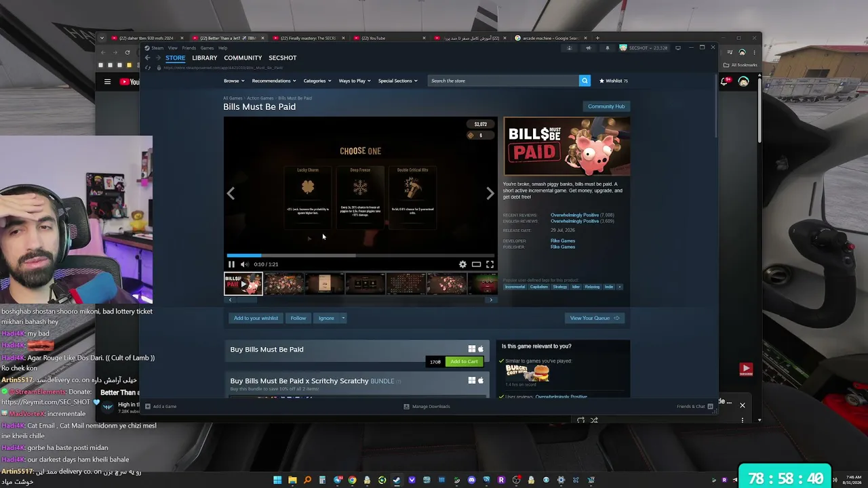Click the Relaxing tag

pyautogui.click(x=592, y=287)
